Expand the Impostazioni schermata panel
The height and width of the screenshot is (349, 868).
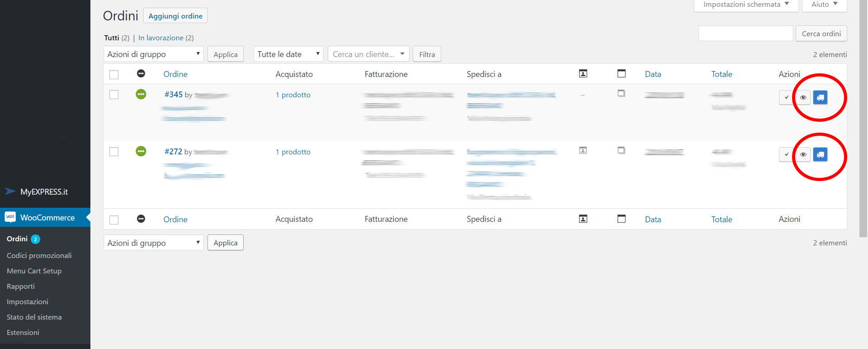(x=746, y=5)
